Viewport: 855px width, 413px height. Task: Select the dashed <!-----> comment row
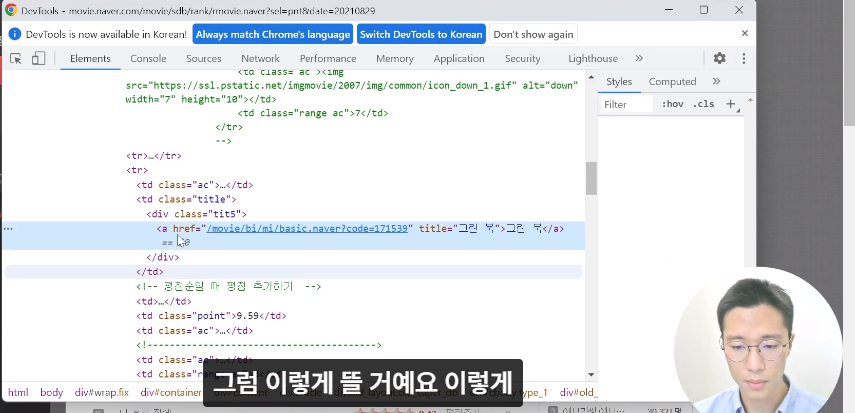(x=259, y=345)
